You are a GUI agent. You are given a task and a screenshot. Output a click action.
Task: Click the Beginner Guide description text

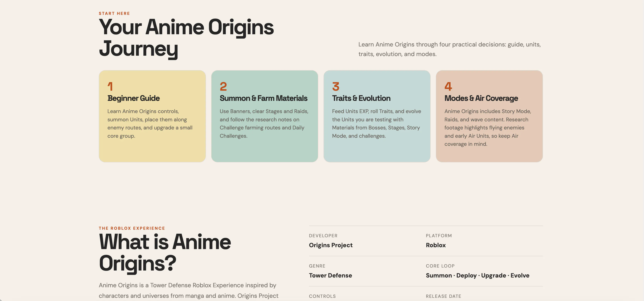coord(150,124)
